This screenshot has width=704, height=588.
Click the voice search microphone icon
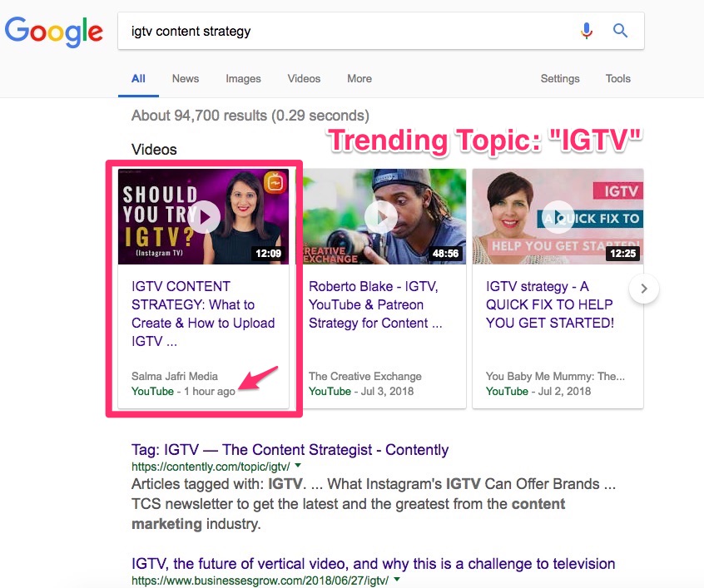(587, 31)
